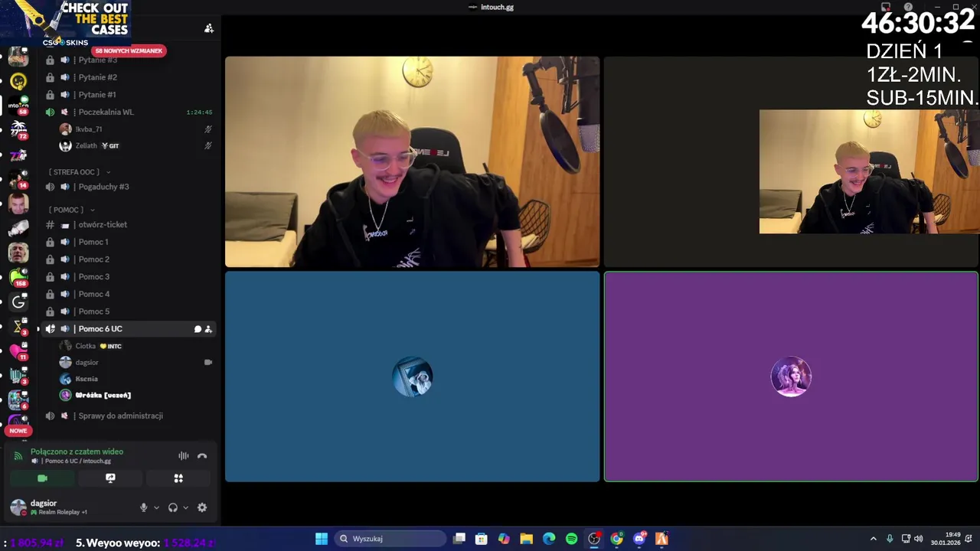Click the Wyszukaj taskbar search field

(390, 539)
